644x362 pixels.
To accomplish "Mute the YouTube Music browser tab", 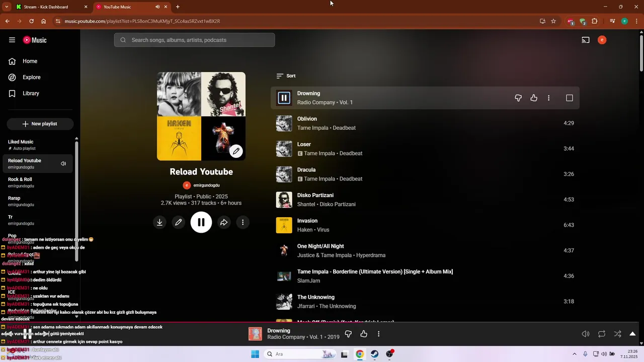I will pos(157,7).
